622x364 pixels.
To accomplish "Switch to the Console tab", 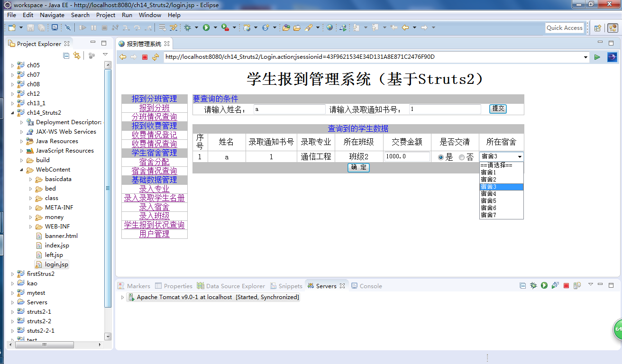I will tap(366, 286).
